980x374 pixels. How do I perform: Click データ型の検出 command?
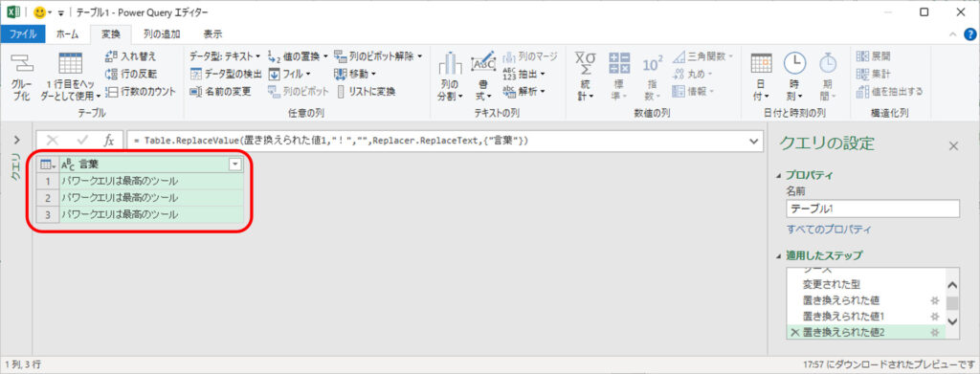tap(225, 74)
